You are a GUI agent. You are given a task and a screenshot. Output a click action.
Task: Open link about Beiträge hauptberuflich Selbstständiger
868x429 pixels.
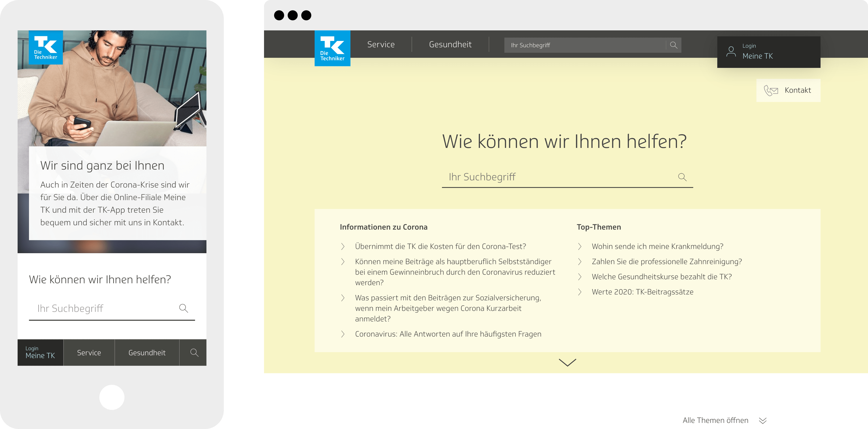[x=455, y=272]
